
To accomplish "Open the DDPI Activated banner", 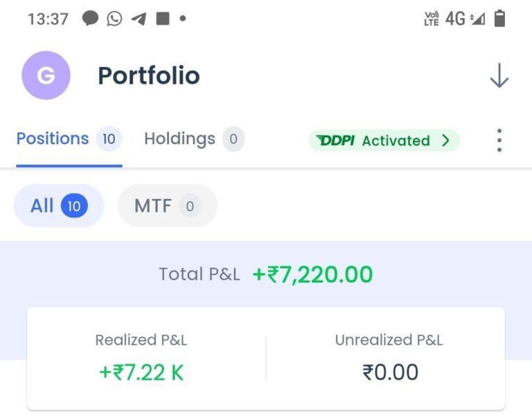I will coord(383,141).
